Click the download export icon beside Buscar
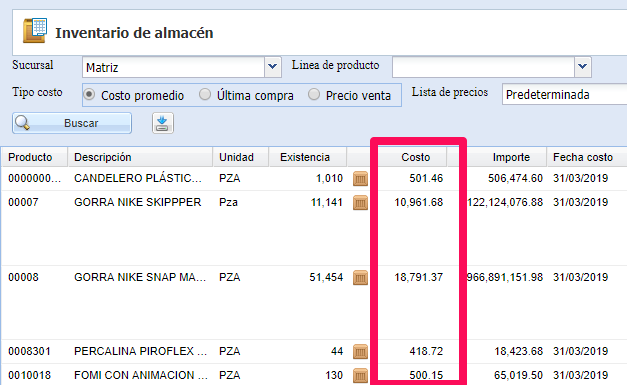Viewport: 627px width, 385px height. 162,123
